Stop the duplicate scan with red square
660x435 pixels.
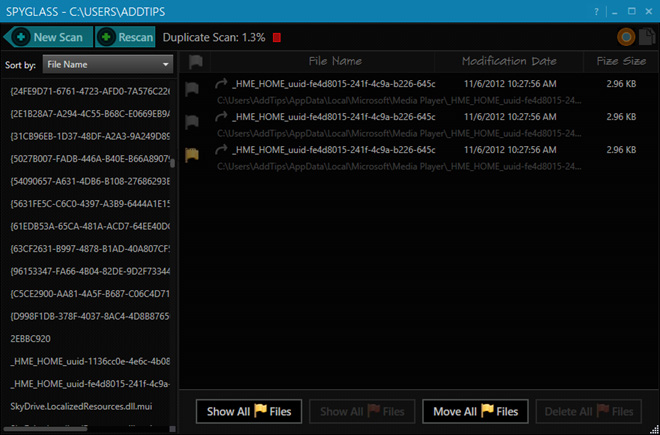[277, 37]
